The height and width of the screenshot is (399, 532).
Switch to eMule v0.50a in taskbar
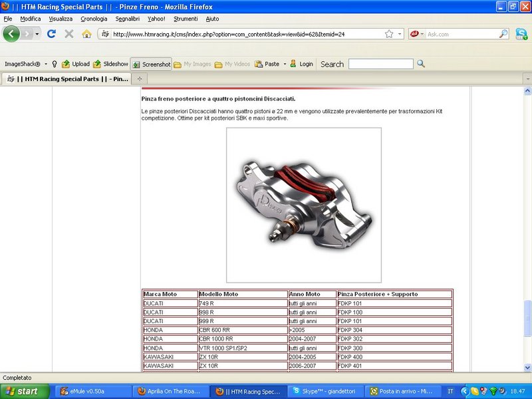click(92, 392)
